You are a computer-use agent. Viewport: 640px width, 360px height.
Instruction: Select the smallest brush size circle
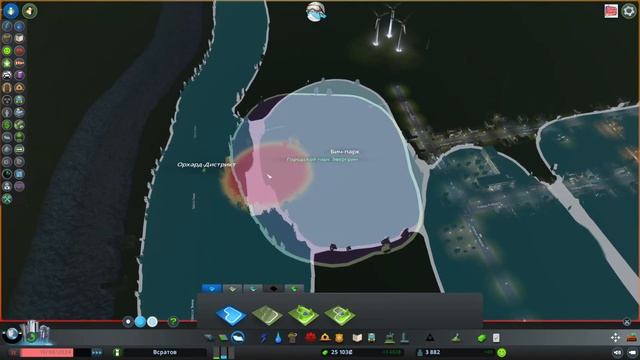pos(128,322)
